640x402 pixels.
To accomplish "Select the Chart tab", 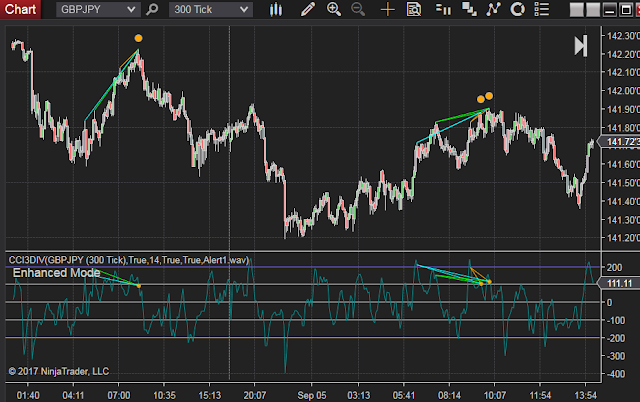I will tap(20, 9).
